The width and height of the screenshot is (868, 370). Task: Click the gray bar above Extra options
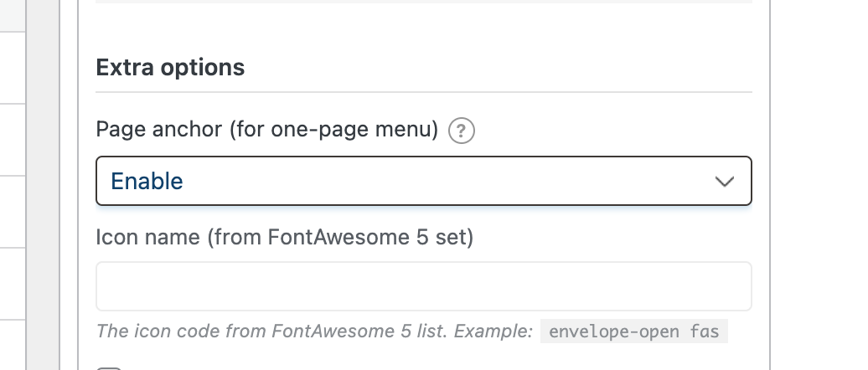point(423,2)
